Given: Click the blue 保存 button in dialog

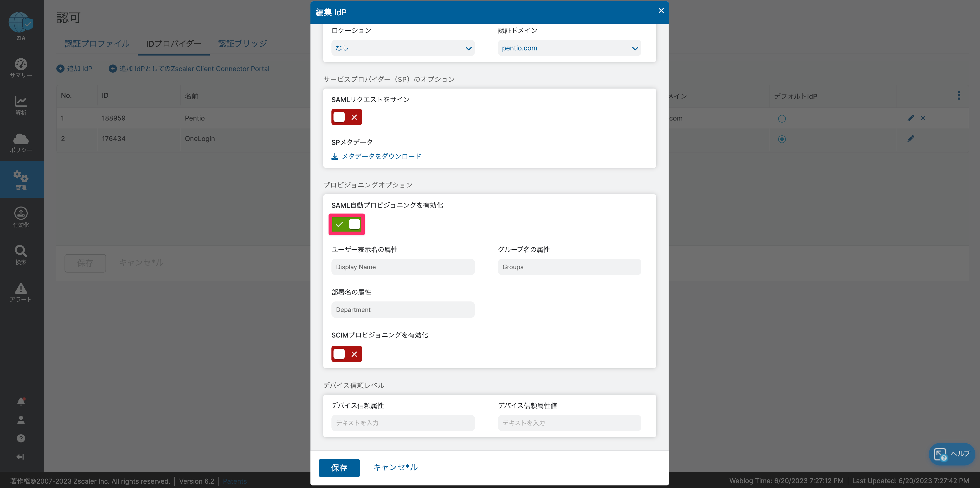Looking at the screenshot, I should click(x=339, y=468).
